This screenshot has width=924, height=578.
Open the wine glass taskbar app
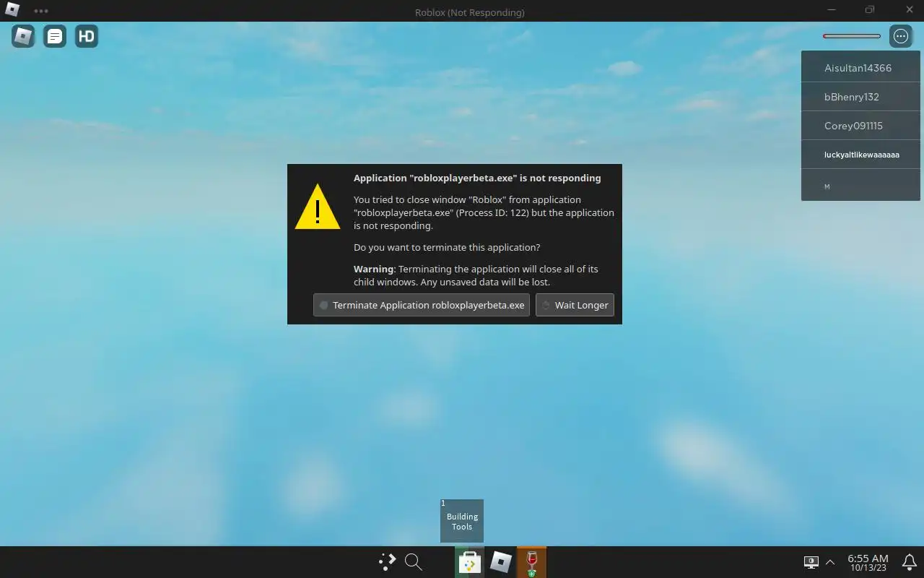532,562
